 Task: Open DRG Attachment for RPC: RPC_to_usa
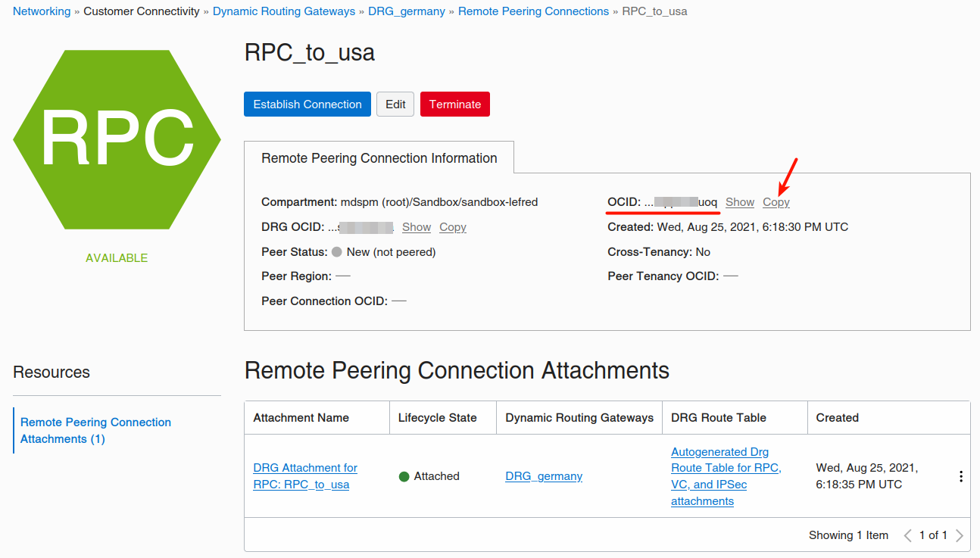tap(305, 476)
